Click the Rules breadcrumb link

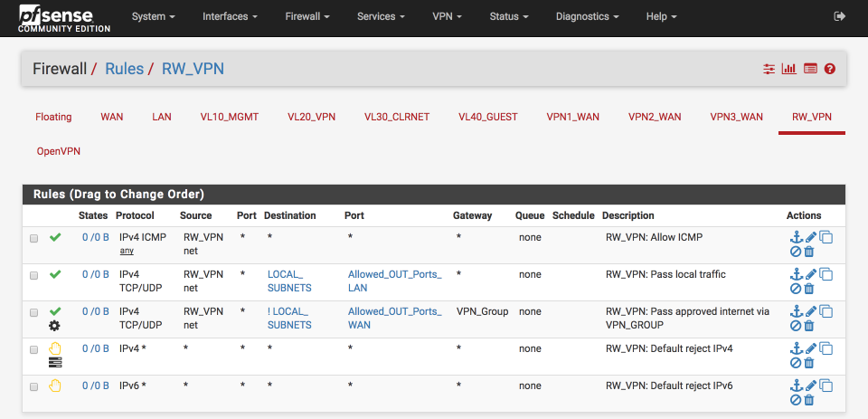124,69
